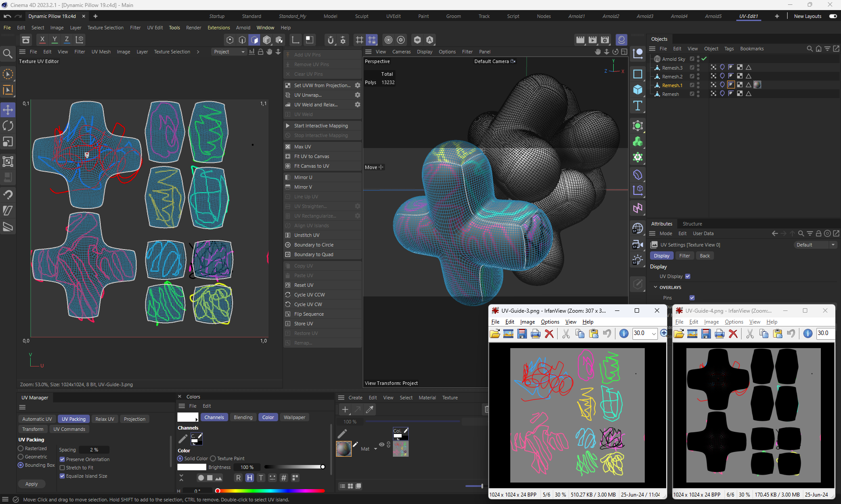Screen dimensions: 841x504
Task: Switch to the Relax UV tab
Action: point(105,419)
